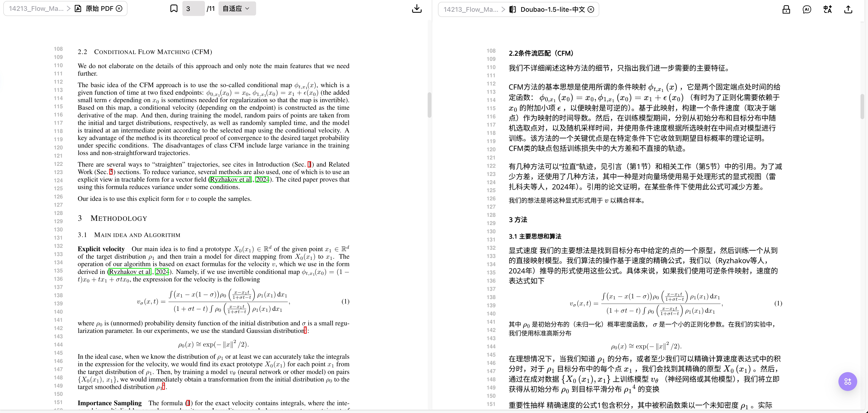The image size is (868, 413).
Task: Export the translated document via upload icon
Action: (848, 9)
